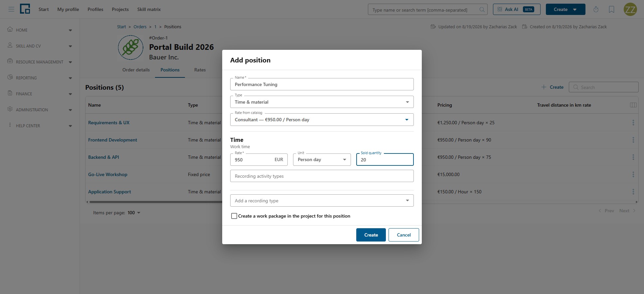Click the Administration gear icon
This screenshot has width=644, height=294.
tap(10, 109)
